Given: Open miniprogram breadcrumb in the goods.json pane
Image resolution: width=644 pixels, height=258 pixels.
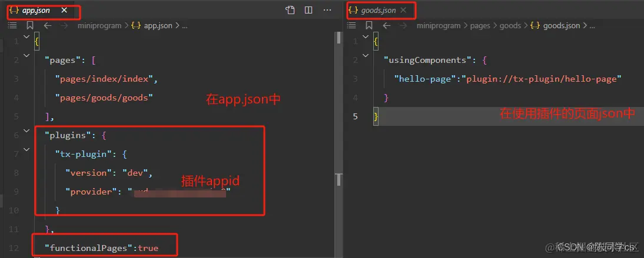Looking at the screenshot, I should 438,25.
